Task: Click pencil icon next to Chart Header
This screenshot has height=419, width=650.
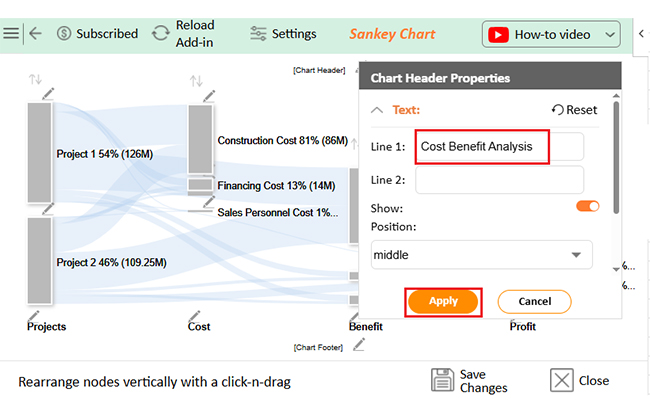Action: pyautogui.click(x=357, y=70)
